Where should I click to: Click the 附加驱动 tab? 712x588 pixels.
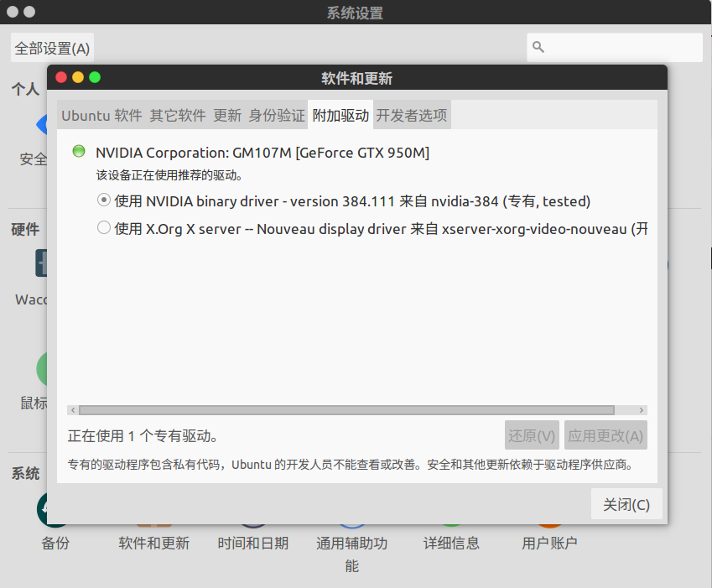click(340, 115)
